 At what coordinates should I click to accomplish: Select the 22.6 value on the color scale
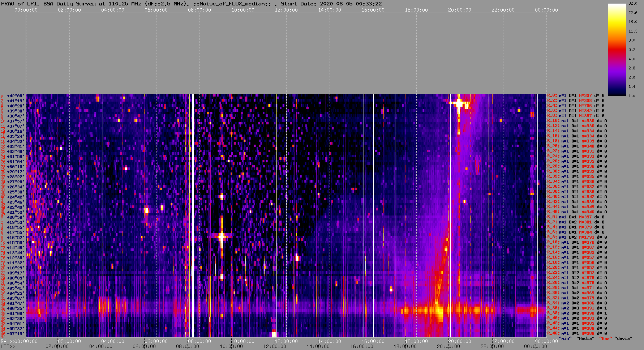coord(633,13)
